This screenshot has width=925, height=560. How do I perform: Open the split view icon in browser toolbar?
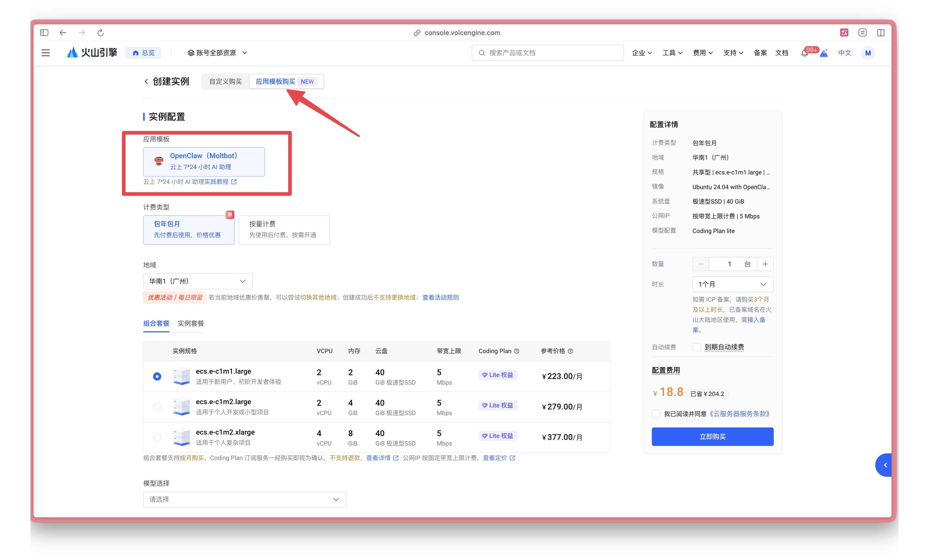[881, 33]
